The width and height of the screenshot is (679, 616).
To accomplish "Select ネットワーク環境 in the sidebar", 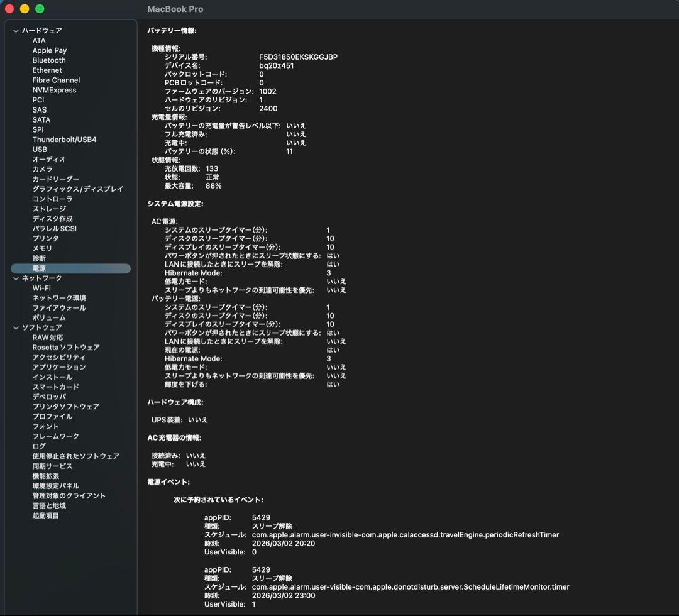I will pyautogui.click(x=59, y=299).
